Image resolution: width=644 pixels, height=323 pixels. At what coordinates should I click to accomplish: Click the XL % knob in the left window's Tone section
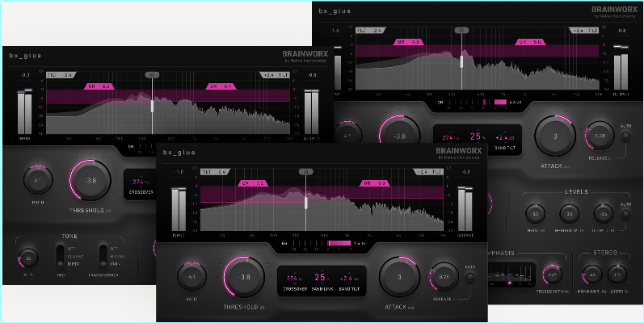coord(28,258)
